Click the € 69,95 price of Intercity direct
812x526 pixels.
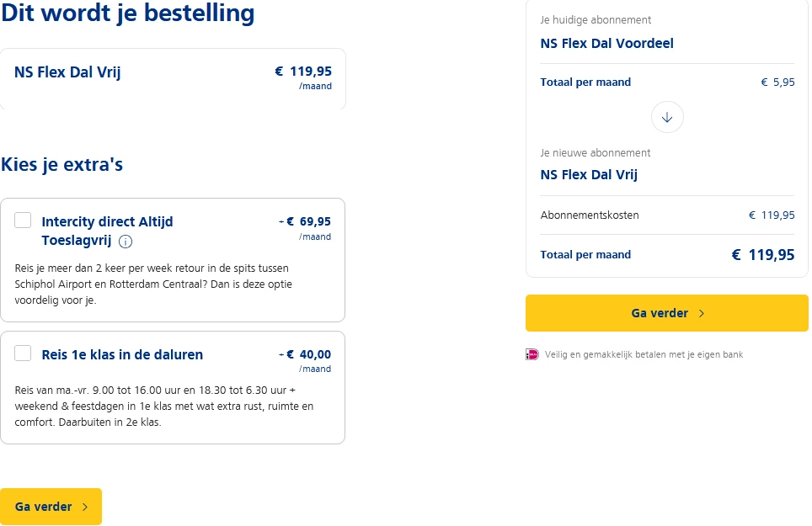pos(308,222)
